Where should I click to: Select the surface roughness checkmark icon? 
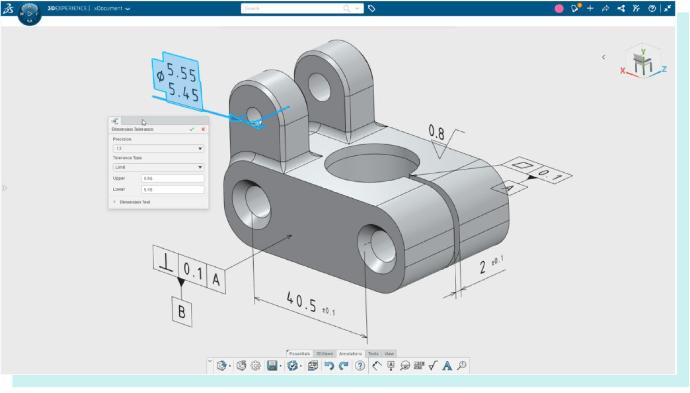click(433, 366)
